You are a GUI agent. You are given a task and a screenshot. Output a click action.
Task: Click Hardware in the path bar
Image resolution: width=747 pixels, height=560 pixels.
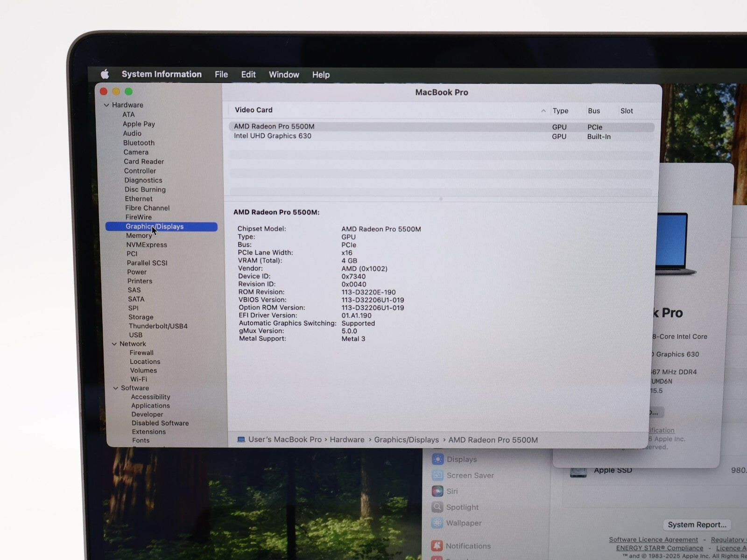(347, 440)
